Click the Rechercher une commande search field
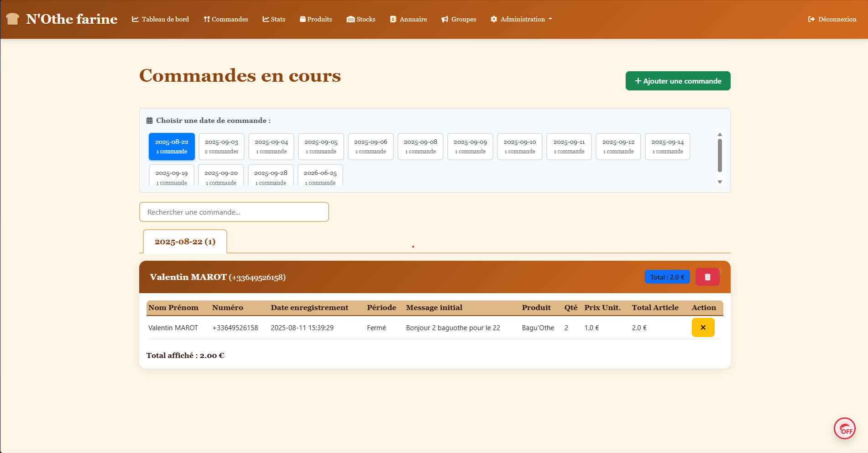 pos(234,212)
